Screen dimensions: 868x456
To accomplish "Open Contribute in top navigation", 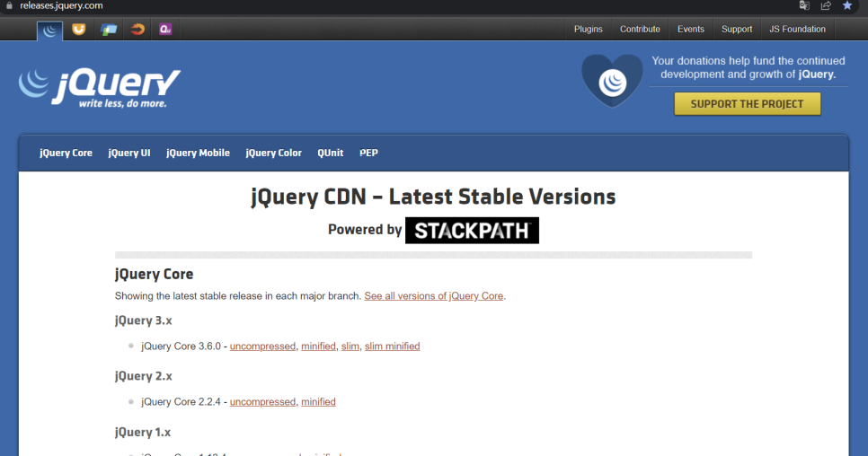I will [x=640, y=30].
